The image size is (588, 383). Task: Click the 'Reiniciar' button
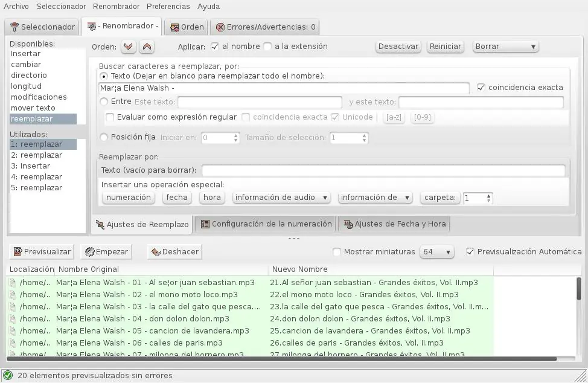(445, 47)
